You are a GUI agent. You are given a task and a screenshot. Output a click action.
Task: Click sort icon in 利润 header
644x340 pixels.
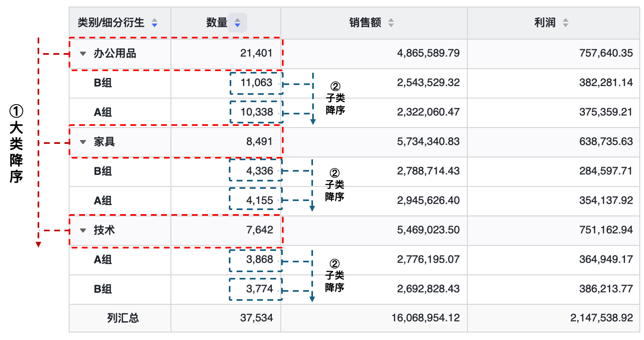click(x=566, y=23)
